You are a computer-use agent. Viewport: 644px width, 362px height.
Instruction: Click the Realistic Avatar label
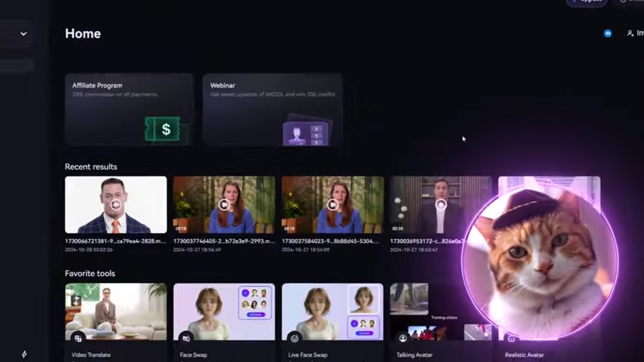525,355
